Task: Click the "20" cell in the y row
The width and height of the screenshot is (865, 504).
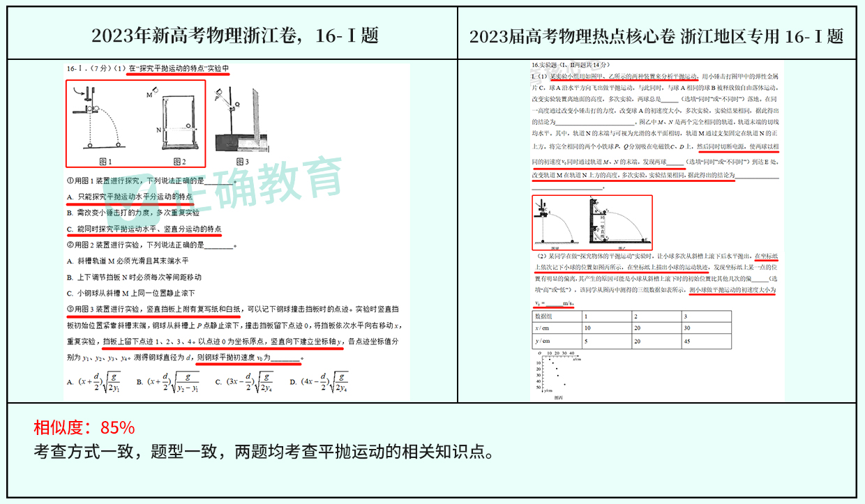Action: pyautogui.click(x=655, y=341)
